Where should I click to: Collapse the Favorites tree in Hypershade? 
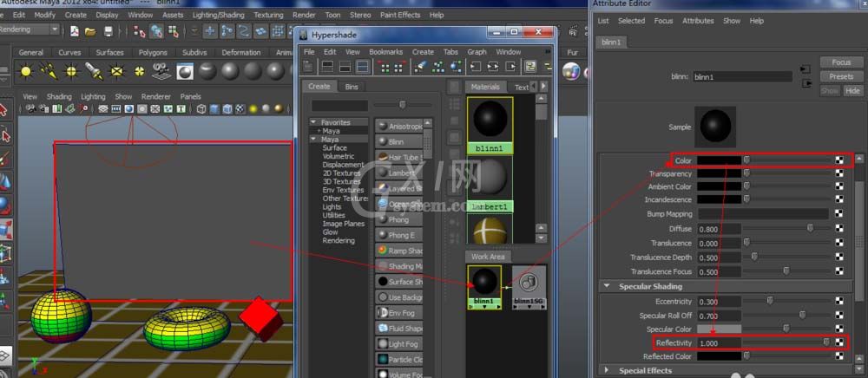click(x=313, y=122)
